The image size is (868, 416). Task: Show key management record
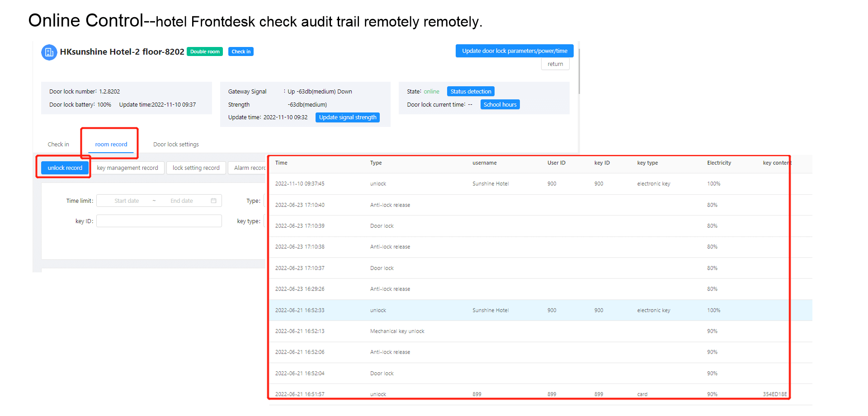tap(127, 168)
